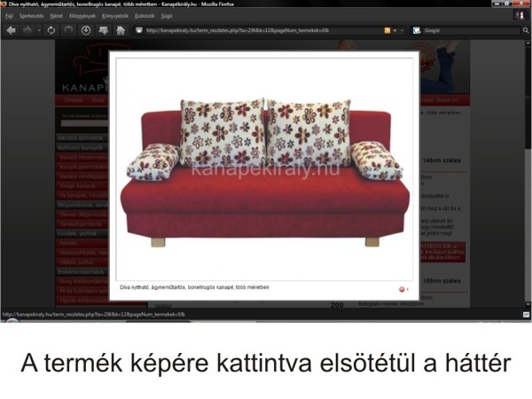
Task: Click the URL address bar field
Action: [x=263, y=30]
